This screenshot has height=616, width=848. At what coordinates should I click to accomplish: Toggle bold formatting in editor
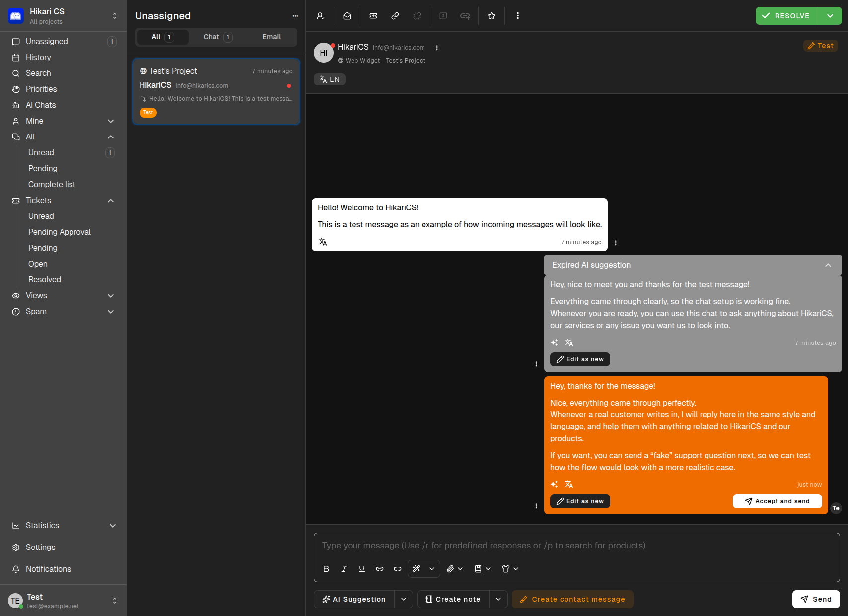click(326, 569)
